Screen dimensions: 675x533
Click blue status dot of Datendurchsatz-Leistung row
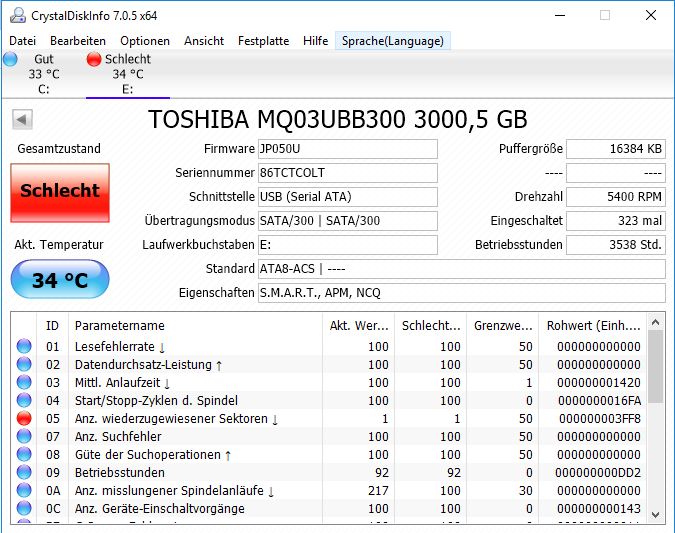point(24,364)
